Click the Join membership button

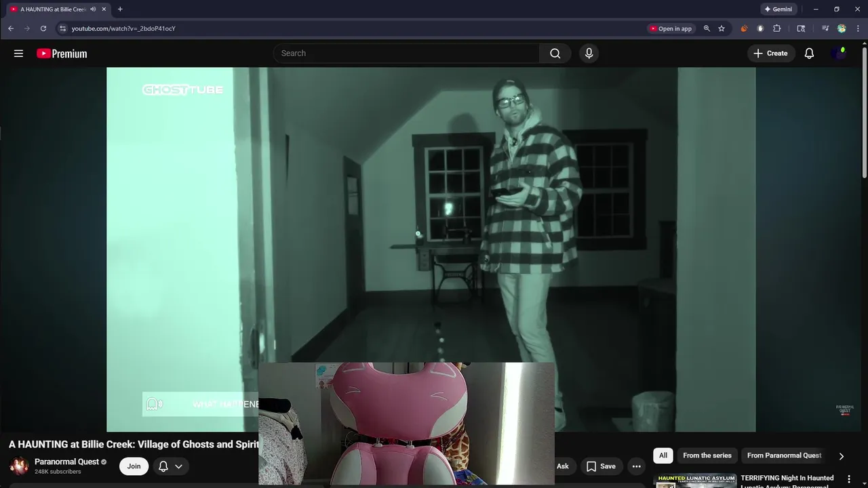(134, 466)
